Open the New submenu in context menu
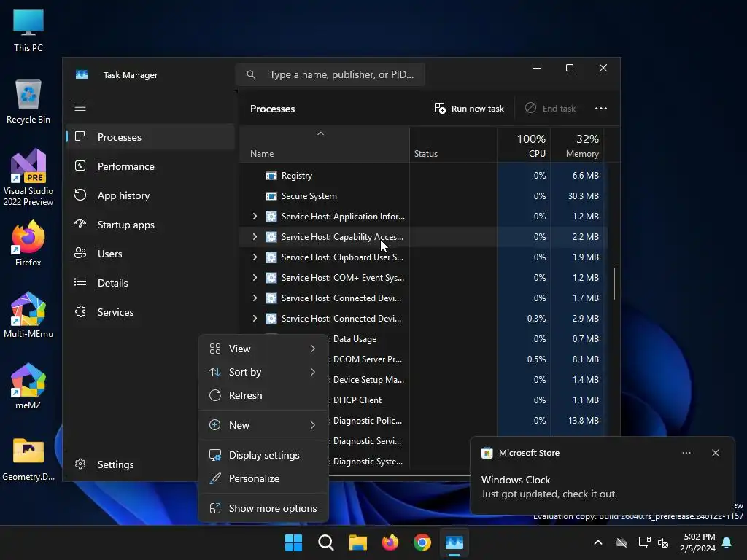Screen dimensions: 747x560 click(x=263, y=425)
